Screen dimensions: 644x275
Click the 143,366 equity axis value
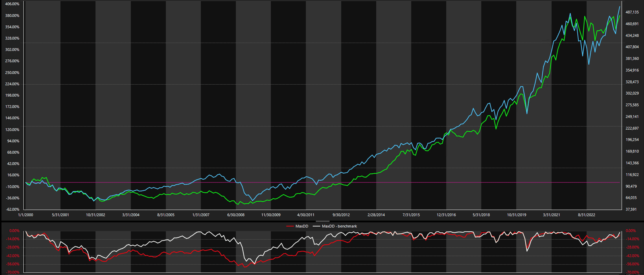tap(632, 163)
